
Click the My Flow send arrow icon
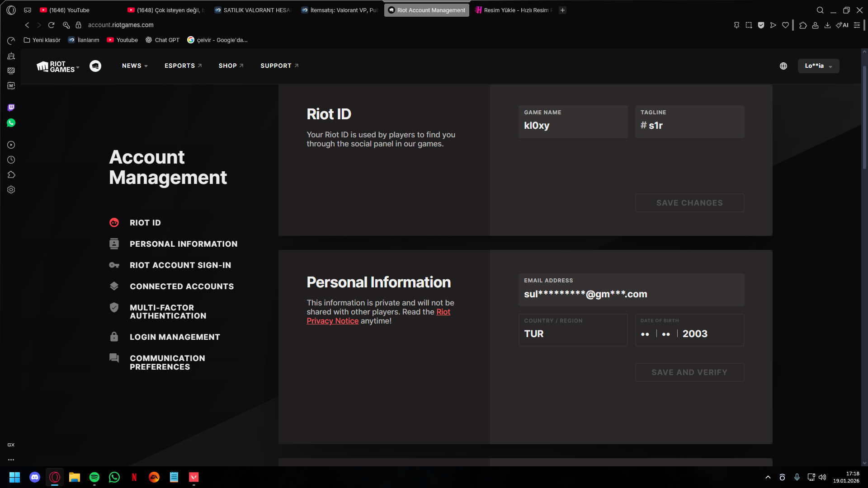pyautogui.click(x=773, y=25)
